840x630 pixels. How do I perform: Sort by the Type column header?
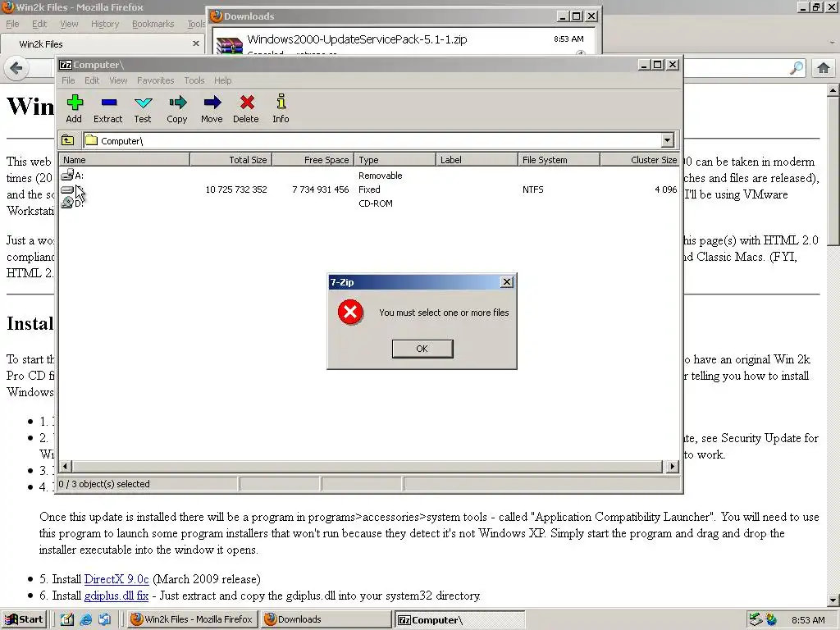coord(395,160)
